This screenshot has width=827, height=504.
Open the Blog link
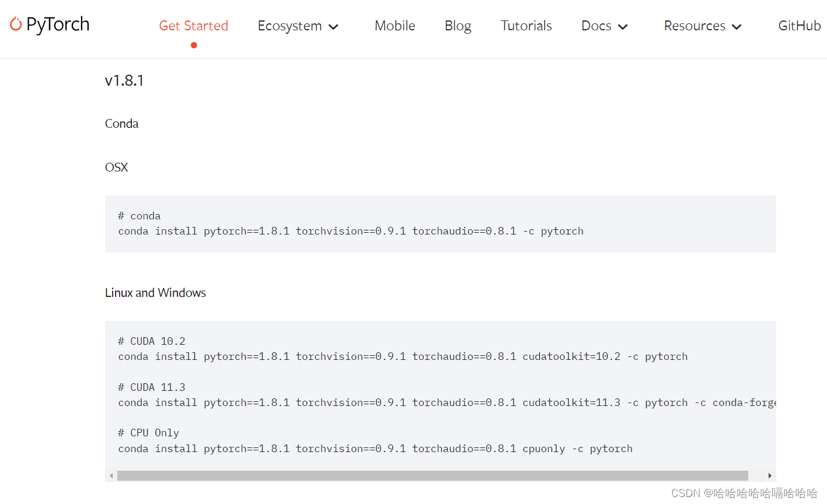pyautogui.click(x=458, y=26)
